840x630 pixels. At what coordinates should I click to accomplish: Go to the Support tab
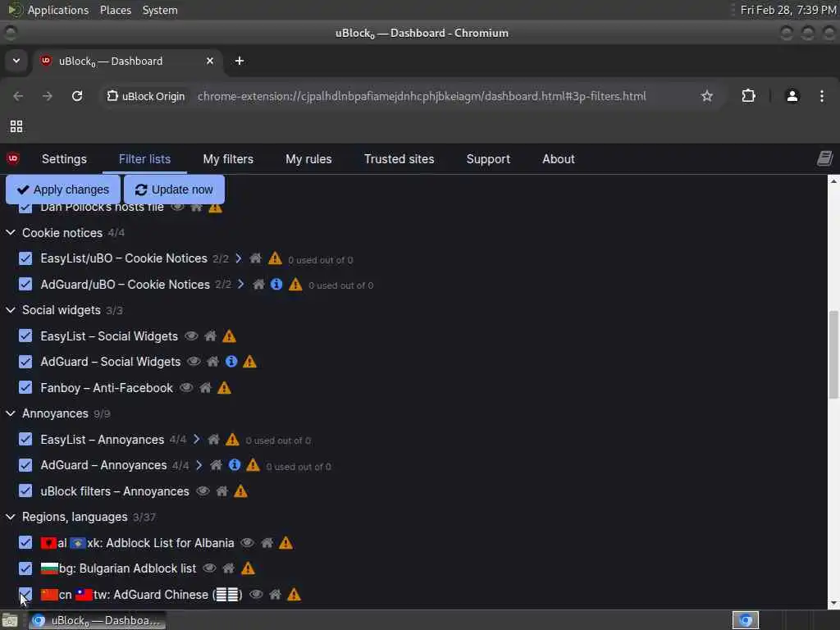coord(488,159)
